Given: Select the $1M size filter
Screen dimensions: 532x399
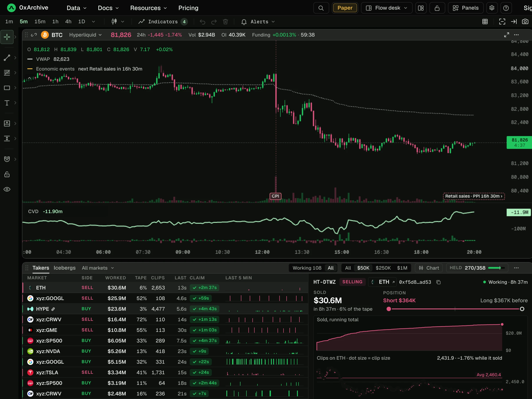Looking at the screenshot, I should tap(402, 268).
